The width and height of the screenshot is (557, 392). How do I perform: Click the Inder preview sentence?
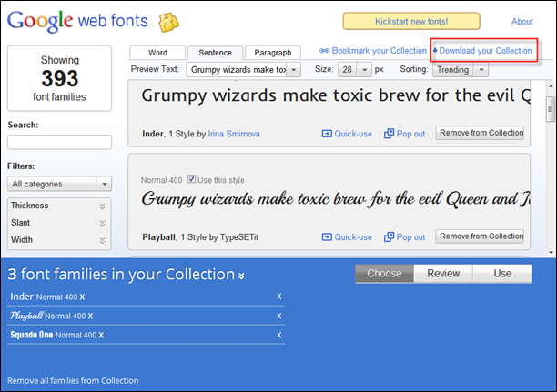coord(336,95)
